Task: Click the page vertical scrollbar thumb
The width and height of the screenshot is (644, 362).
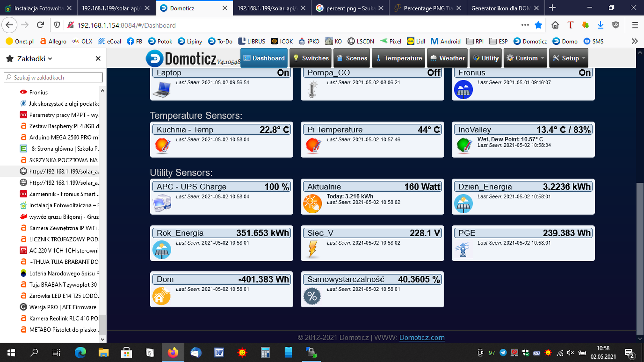Action: [x=640, y=259]
